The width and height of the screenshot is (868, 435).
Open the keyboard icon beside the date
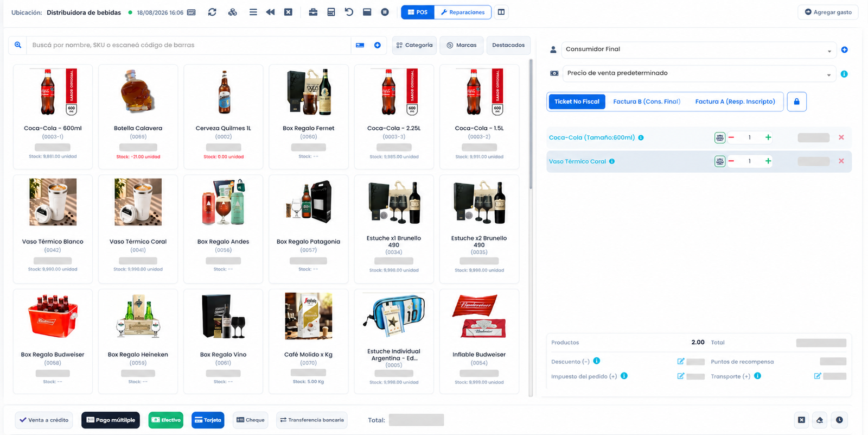point(192,12)
